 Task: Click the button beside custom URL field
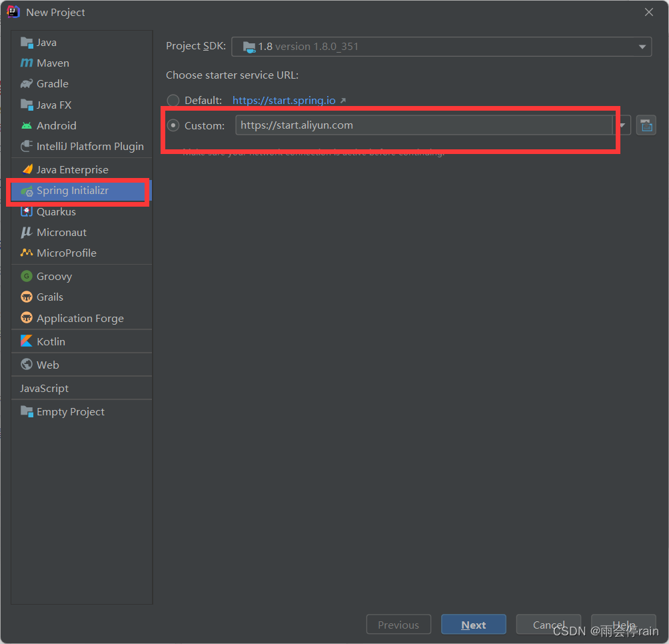(x=646, y=125)
